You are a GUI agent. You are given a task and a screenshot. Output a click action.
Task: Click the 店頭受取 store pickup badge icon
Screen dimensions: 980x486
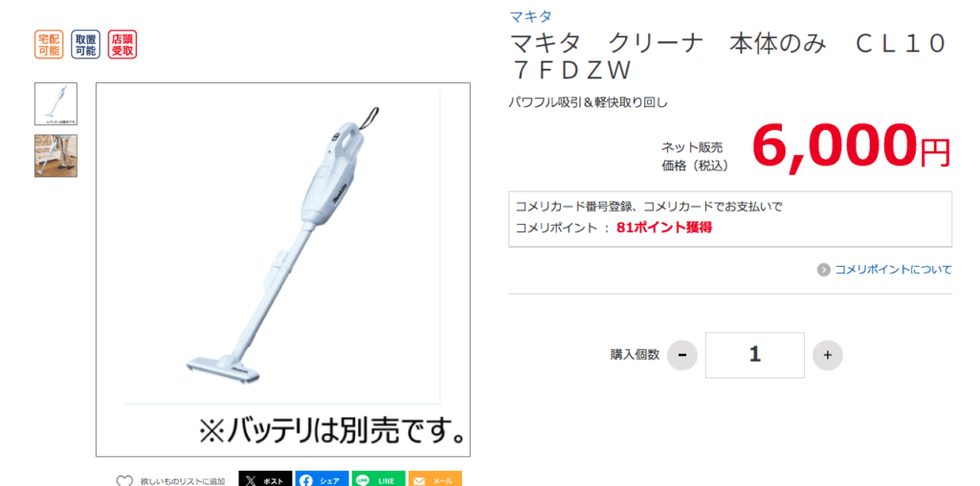coord(122,44)
